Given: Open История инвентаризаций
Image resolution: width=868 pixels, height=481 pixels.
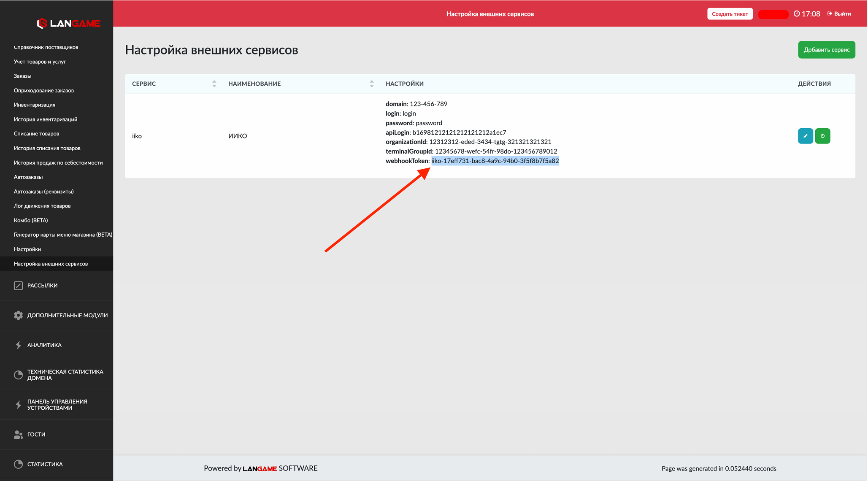Looking at the screenshot, I should [45, 119].
